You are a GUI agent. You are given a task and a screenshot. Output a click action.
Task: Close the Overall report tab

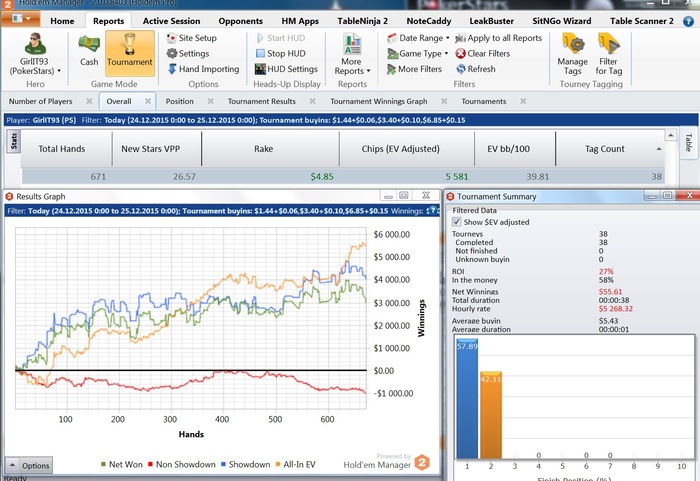coord(148,101)
